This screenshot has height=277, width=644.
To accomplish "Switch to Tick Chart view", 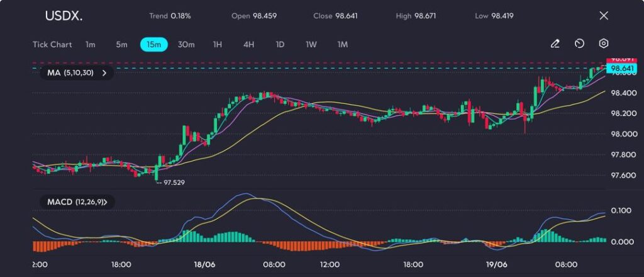I will point(52,45).
